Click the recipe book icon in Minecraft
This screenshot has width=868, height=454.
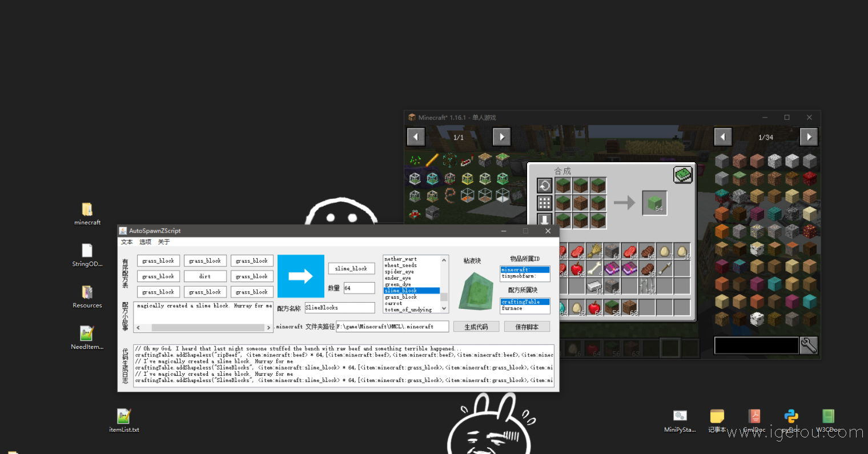(x=683, y=175)
